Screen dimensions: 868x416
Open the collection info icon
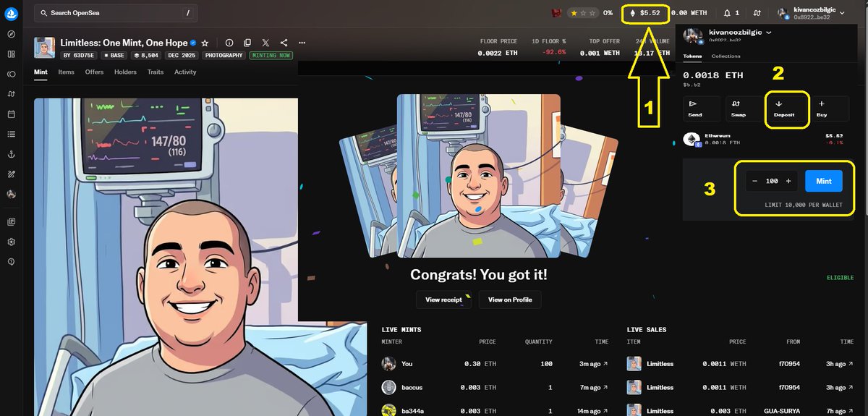(x=229, y=43)
